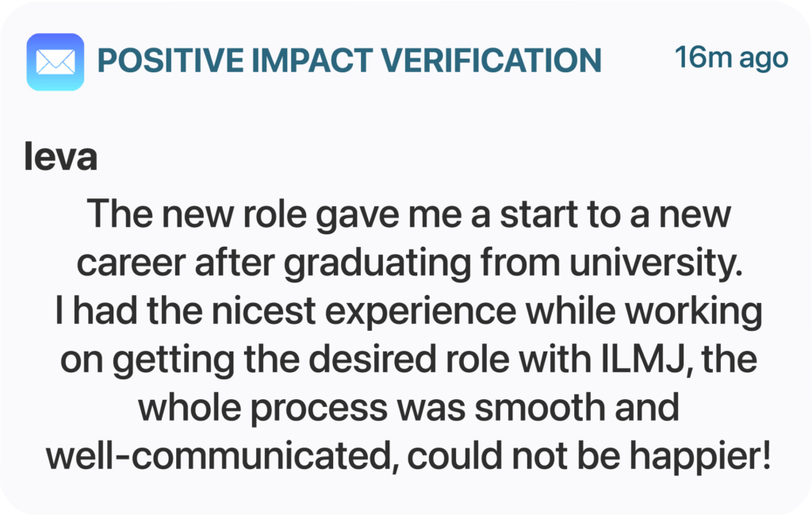Click the word VERIFICATION in header

pyautogui.click(x=492, y=60)
